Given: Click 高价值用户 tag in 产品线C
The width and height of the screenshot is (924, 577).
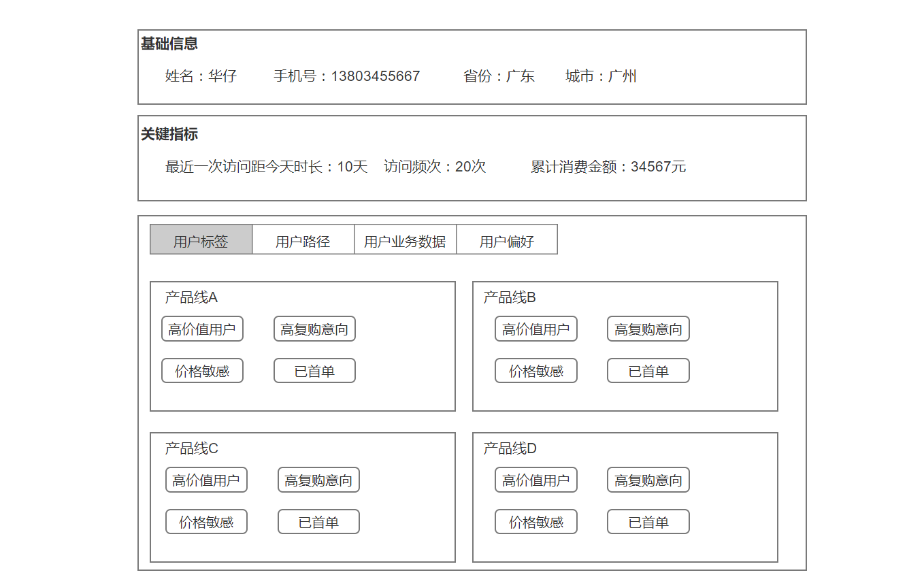Looking at the screenshot, I should pyautogui.click(x=206, y=480).
